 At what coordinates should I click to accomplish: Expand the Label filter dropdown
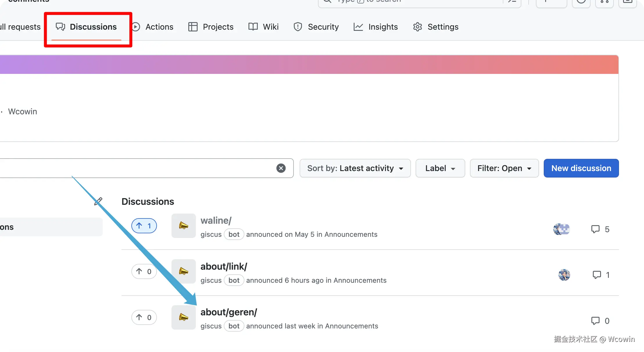point(440,168)
